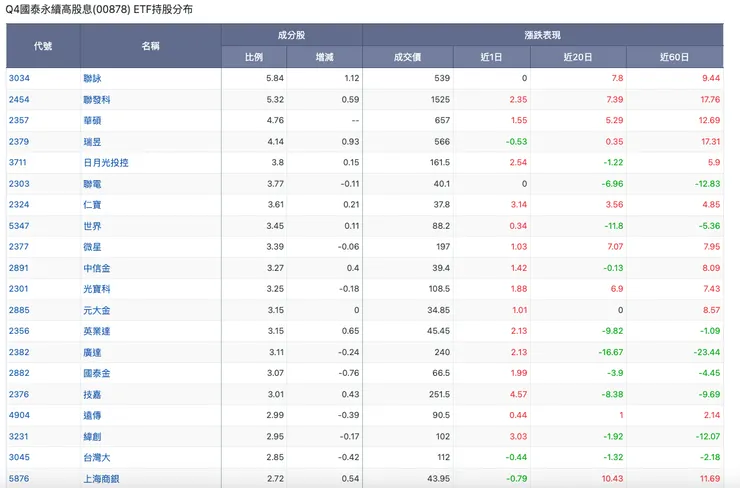Open stock code link 3034
Screen dimensions: 740x488
pyautogui.click(x=19, y=78)
